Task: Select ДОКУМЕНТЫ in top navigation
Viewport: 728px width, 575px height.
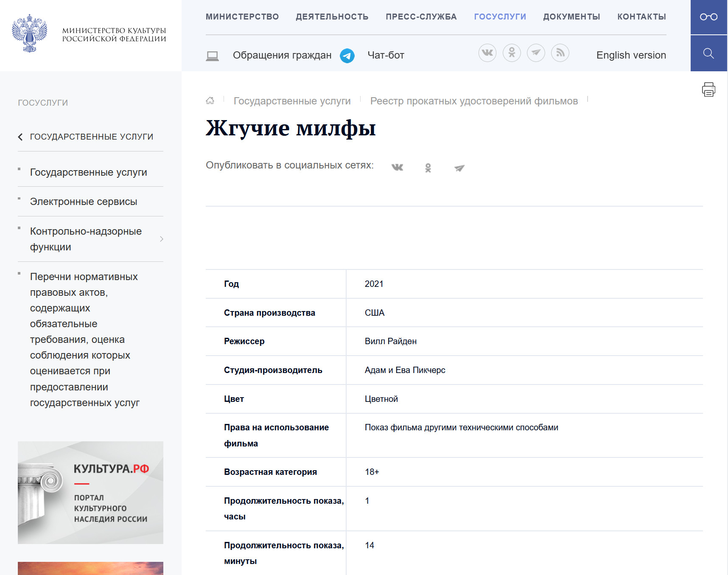Action: (571, 17)
